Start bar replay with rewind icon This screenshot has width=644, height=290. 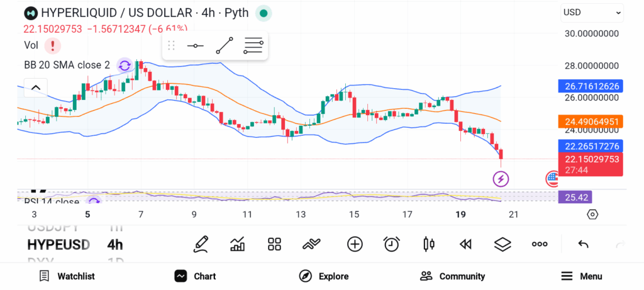point(465,244)
